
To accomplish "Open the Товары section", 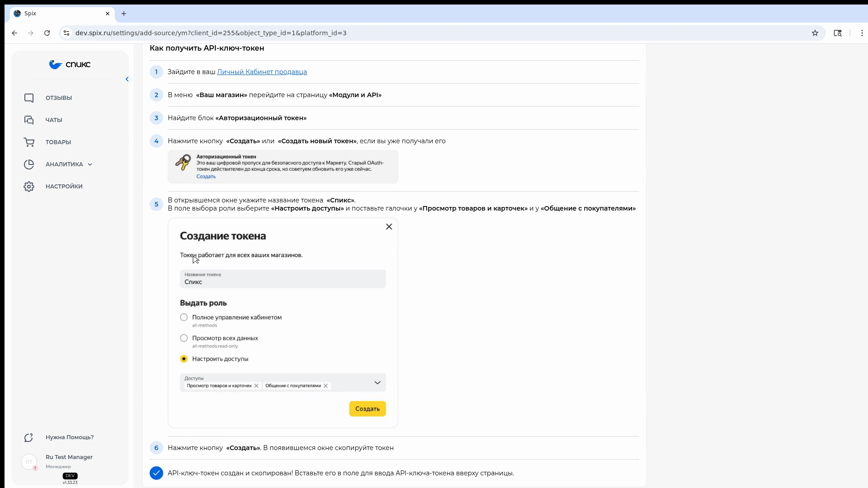I will 58,142.
